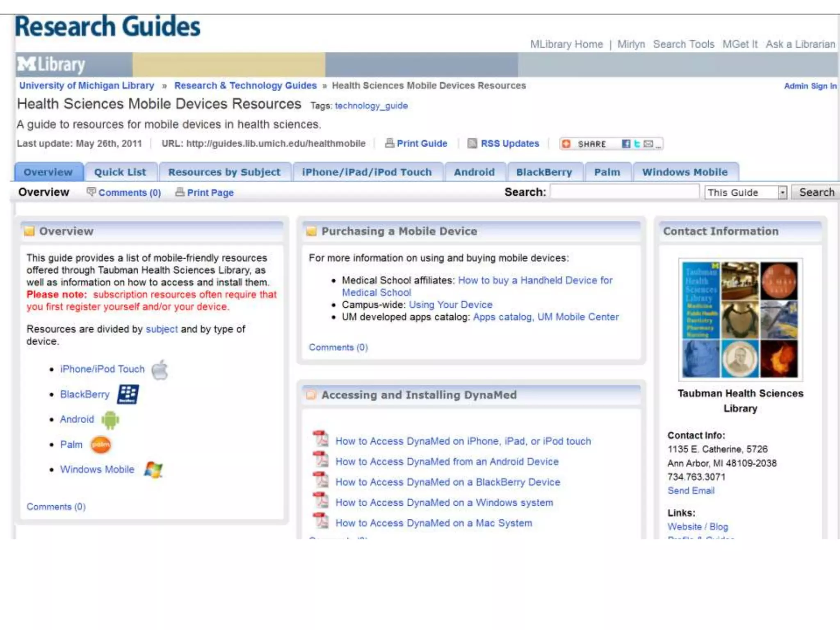The height and width of the screenshot is (630, 840).
Task: Click the BlackBerry logo icon
Action: 128,394
